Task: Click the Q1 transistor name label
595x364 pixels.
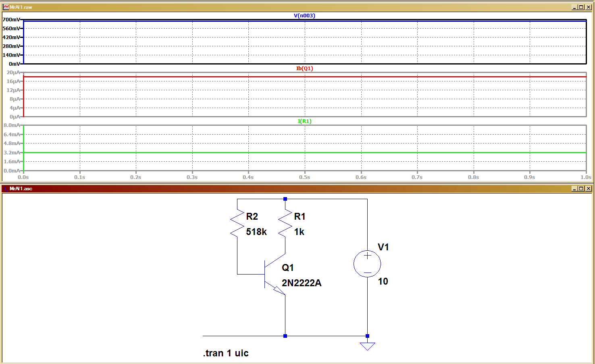Action: coord(288,268)
